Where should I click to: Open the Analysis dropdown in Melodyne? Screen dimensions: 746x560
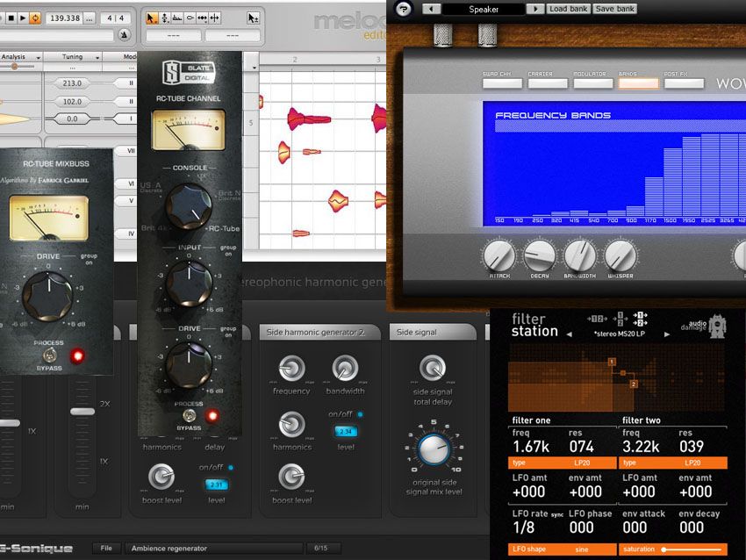coord(20,56)
